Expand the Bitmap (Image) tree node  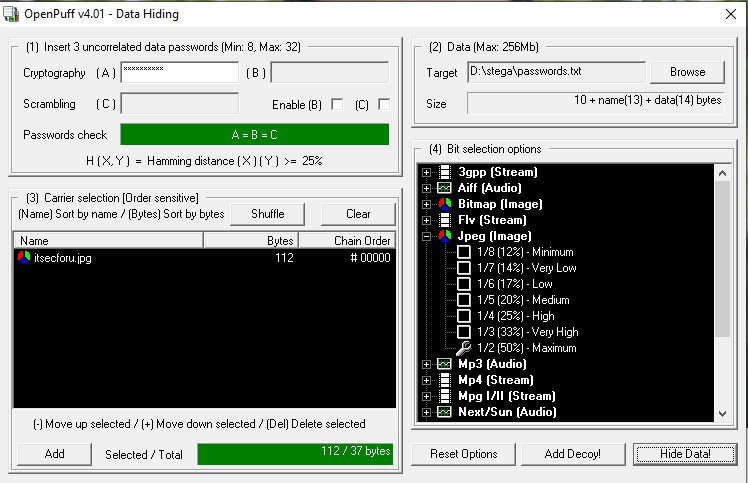[427, 204]
